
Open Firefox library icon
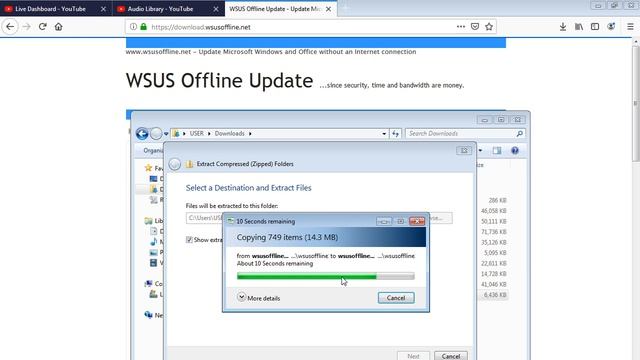click(579, 27)
